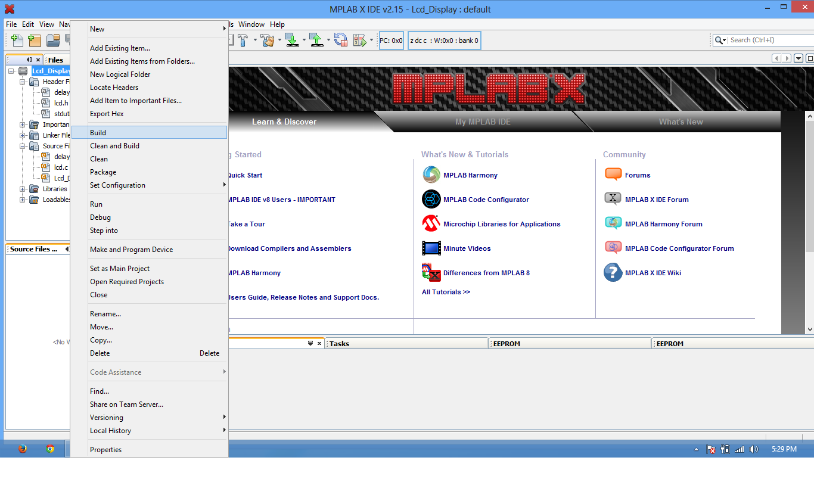This screenshot has width=814, height=504.
Task: Open the New submenu in the context menu
Action: click(149, 29)
